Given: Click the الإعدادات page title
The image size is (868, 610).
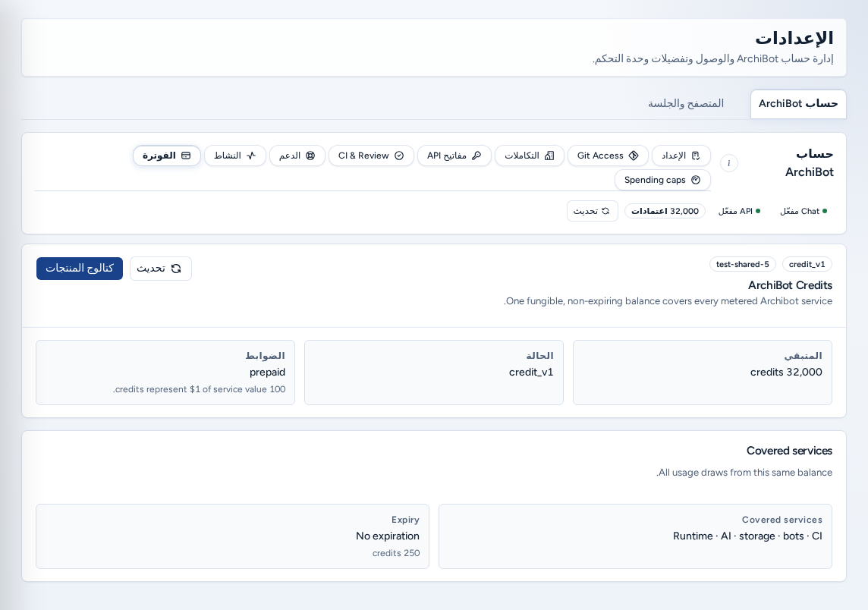Looking at the screenshot, I should coord(794,38).
